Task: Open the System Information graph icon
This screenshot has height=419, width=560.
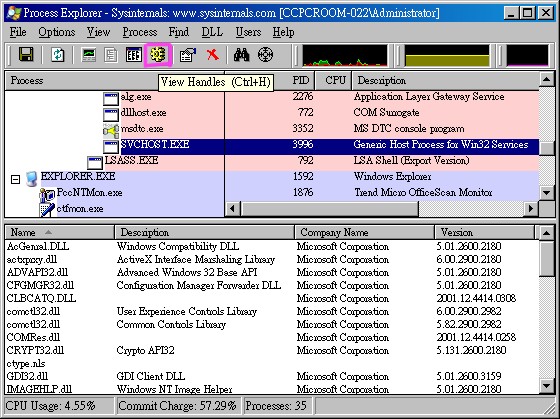Action: 89,55
